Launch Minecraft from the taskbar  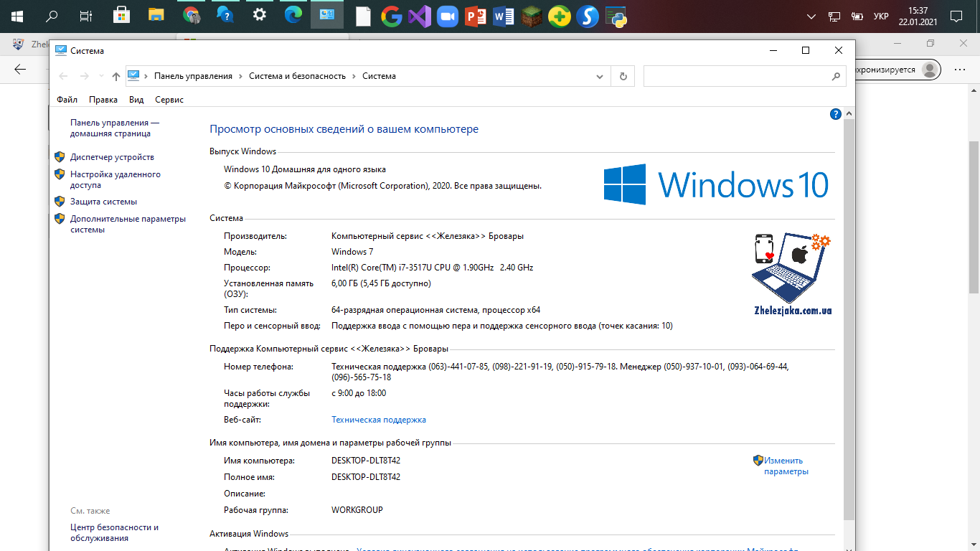point(532,15)
